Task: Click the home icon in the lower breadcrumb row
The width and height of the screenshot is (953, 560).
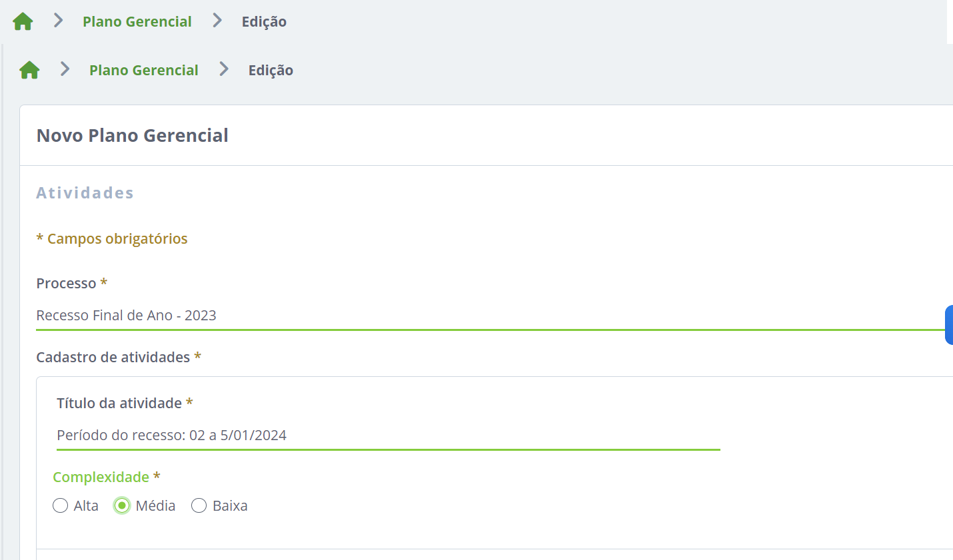Action: coord(29,70)
